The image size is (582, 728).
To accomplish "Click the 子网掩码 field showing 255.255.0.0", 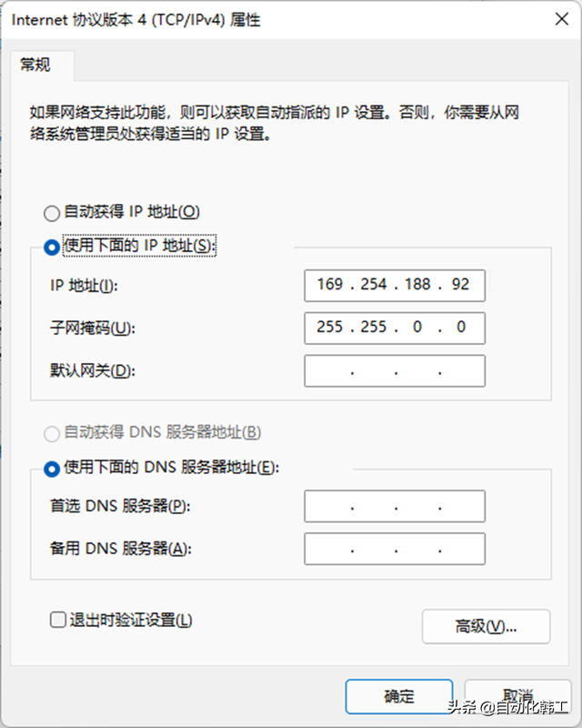I will click(x=394, y=328).
